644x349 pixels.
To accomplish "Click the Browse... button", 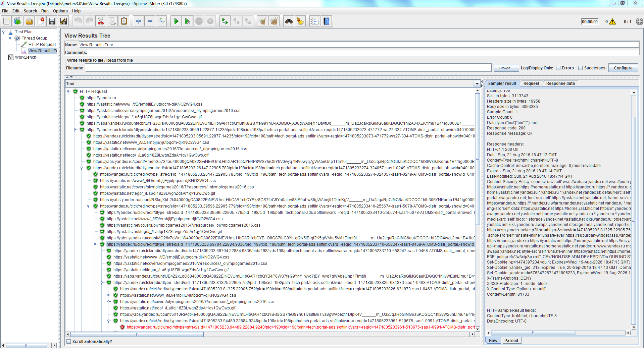I will [x=506, y=68].
